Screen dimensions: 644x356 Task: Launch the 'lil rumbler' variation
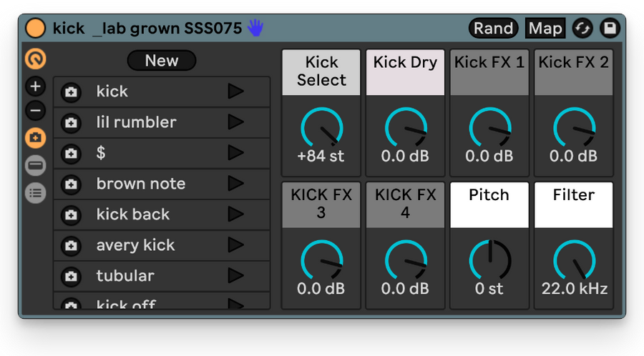pos(235,122)
